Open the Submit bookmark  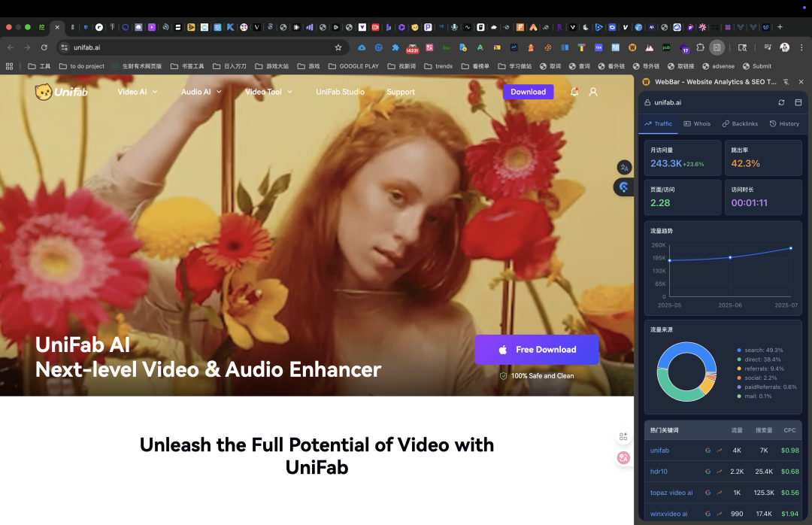tap(757, 66)
